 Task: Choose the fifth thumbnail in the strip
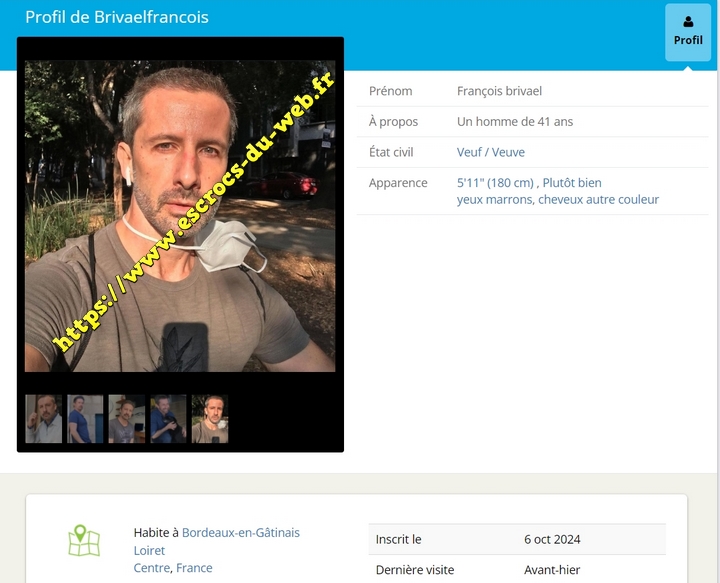(x=210, y=419)
